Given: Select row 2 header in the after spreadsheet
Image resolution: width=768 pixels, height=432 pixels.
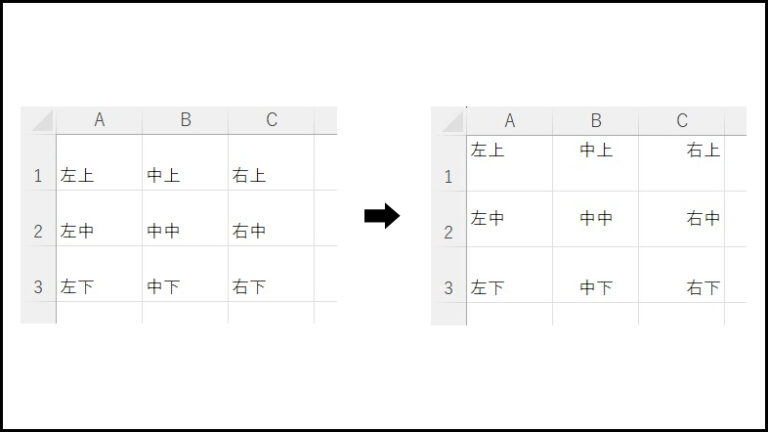Looking at the screenshot, I should click(x=449, y=232).
